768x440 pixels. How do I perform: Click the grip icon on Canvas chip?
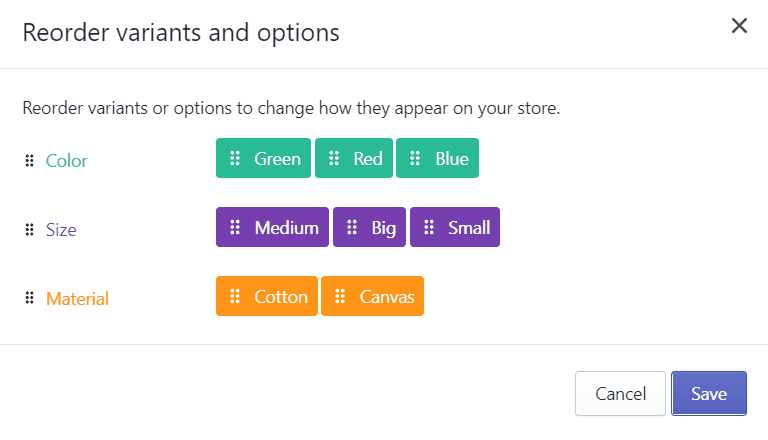[x=340, y=296]
